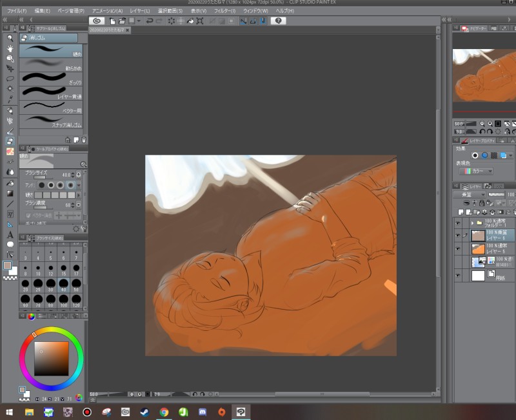Expand the hardness arrow in tool property
The height and width of the screenshot is (420, 516).
pos(79,195)
